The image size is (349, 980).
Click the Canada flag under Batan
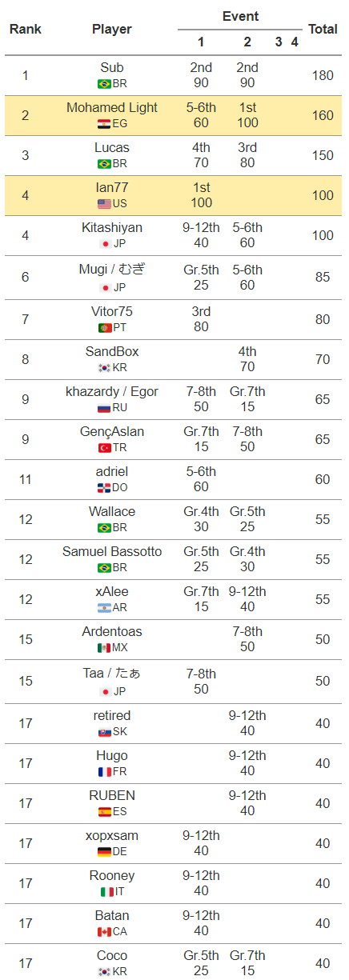click(104, 932)
